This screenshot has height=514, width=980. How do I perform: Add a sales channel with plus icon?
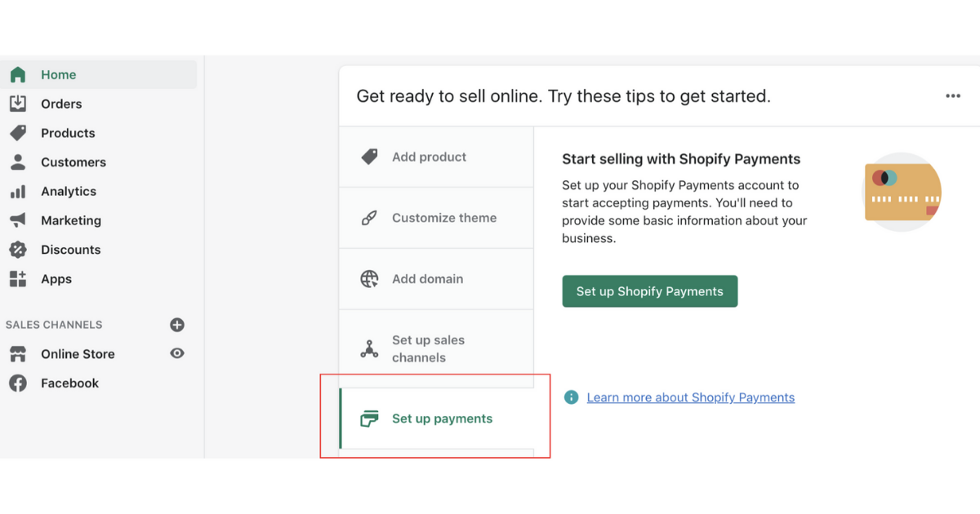tap(177, 325)
